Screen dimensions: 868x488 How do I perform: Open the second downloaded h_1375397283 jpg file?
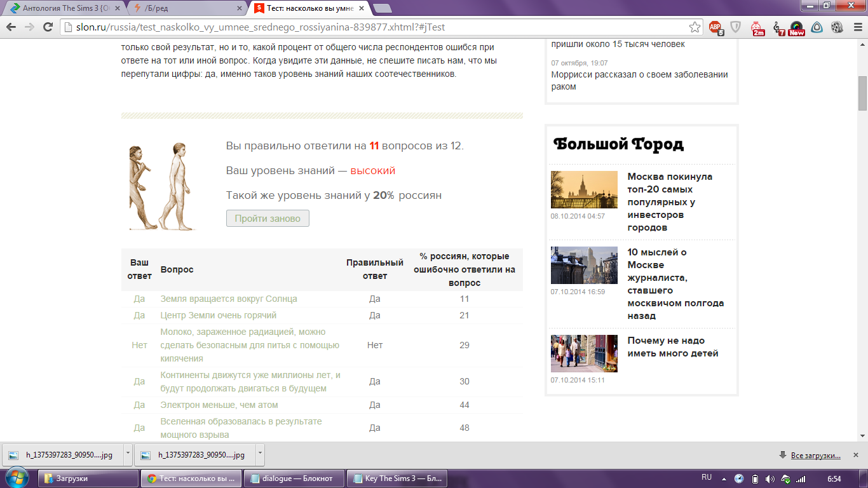[194, 455]
